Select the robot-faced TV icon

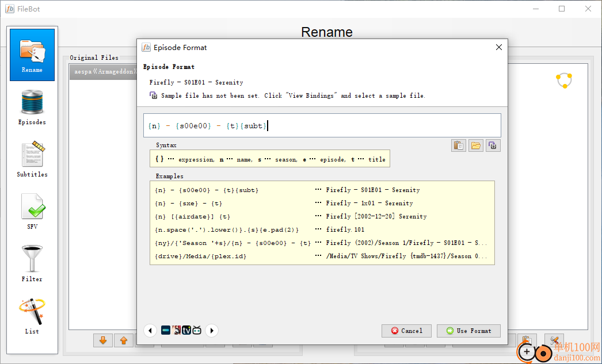(x=197, y=330)
